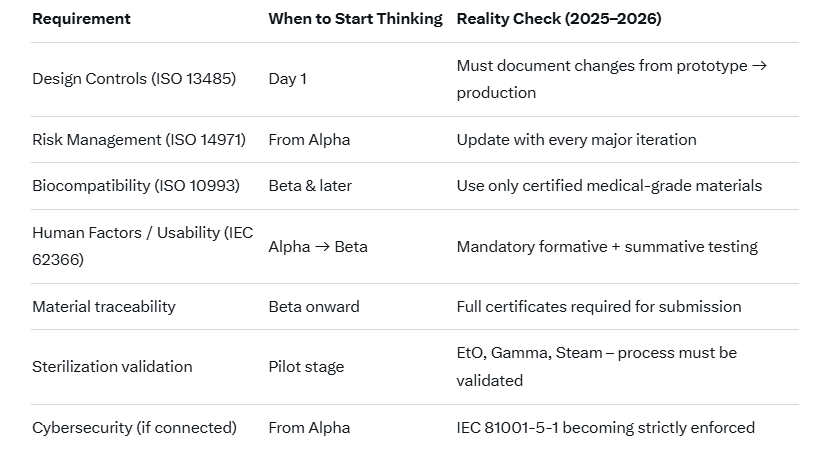The image size is (830, 451).
Task: Click From Alpha in the Risk Management row
Action: point(309,140)
